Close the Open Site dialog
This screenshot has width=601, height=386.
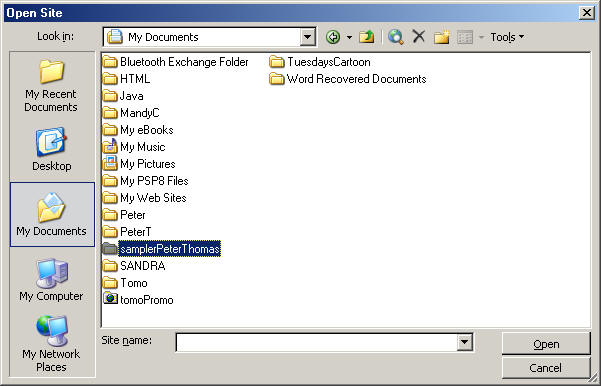[586, 13]
